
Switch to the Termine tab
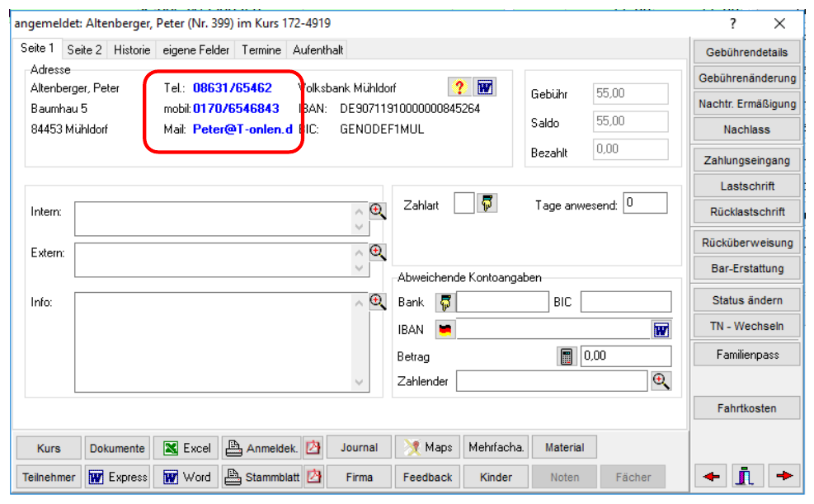point(261,49)
